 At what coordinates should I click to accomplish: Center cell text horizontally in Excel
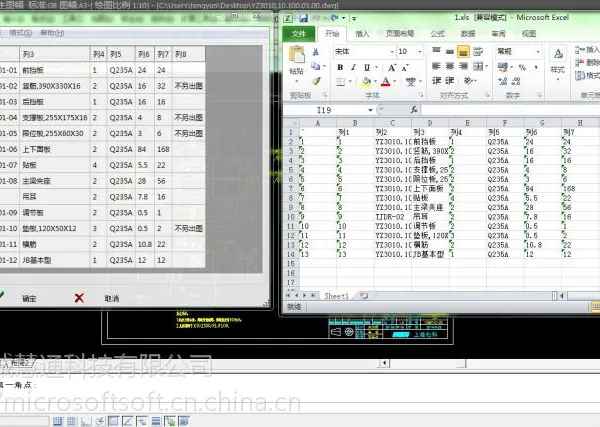point(450,66)
